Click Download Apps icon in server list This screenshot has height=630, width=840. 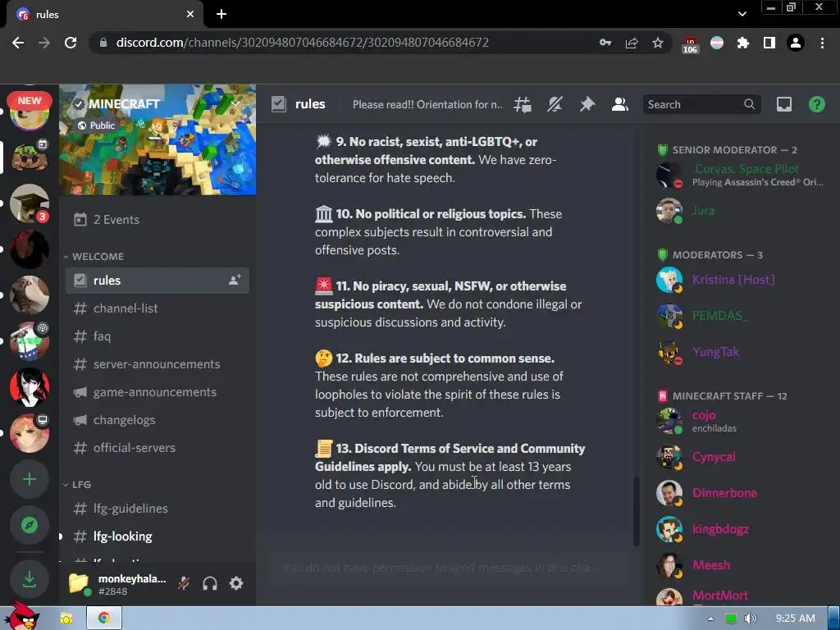pos(30,578)
